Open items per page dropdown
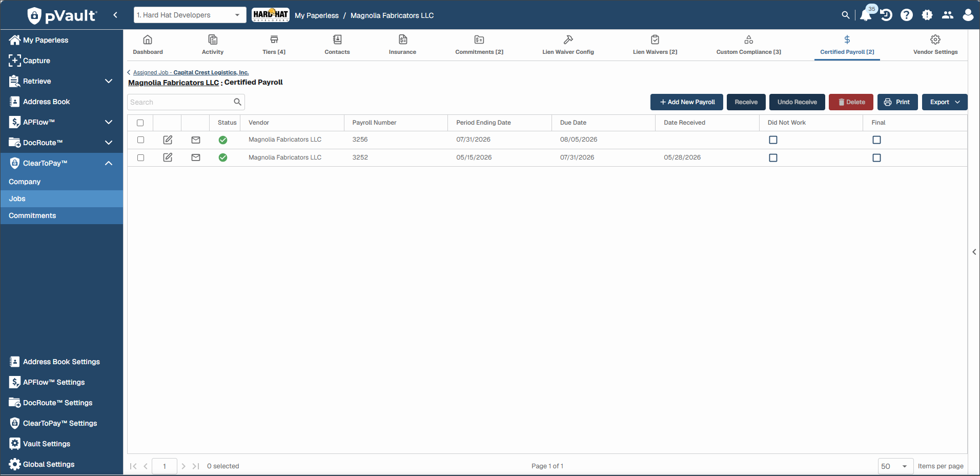This screenshot has width=980, height=476. pyautogui.click(x=895, y=466)
